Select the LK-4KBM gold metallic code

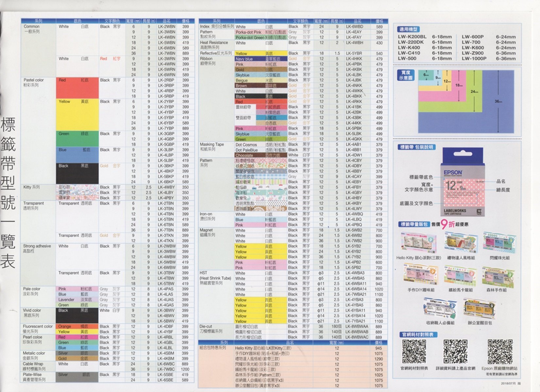166,359
